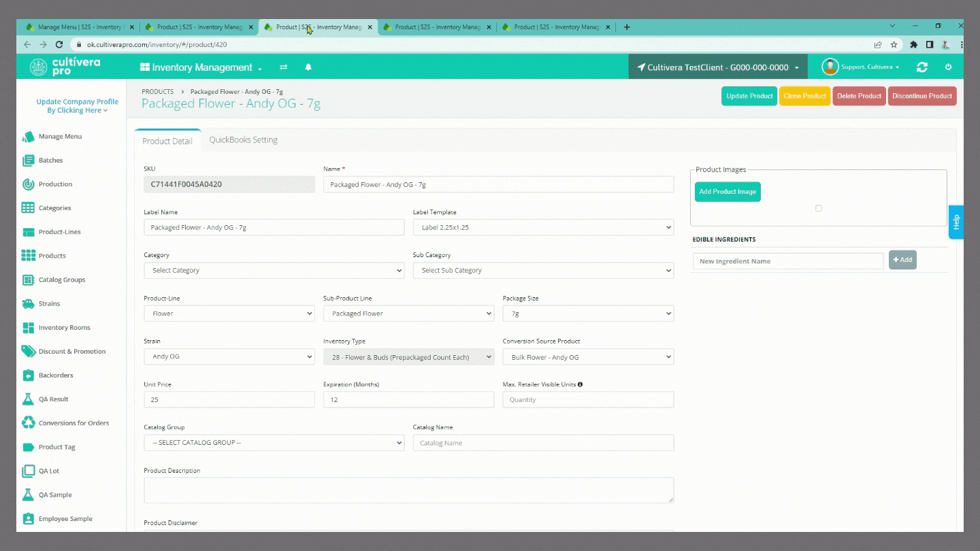Open the Strain dropdown showing Andy OG
The width and height of the screenshot is (980, 551).
point(229,356)
